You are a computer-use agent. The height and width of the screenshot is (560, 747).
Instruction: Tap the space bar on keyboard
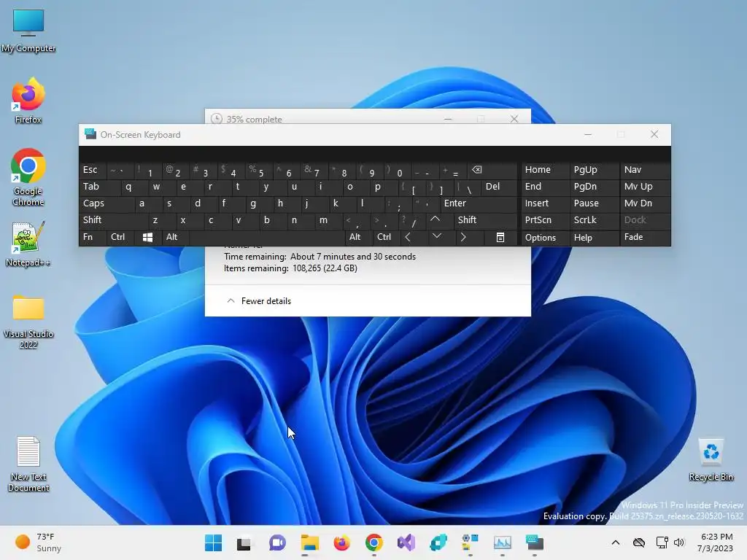pyautogui.click(x=267, y=237)
